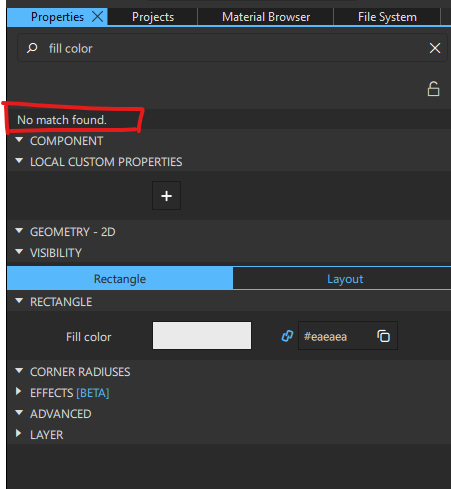Open the Material Browser tab
This screenshot has width=451, height=489.
pyautogui.click(x=266, y=17)
